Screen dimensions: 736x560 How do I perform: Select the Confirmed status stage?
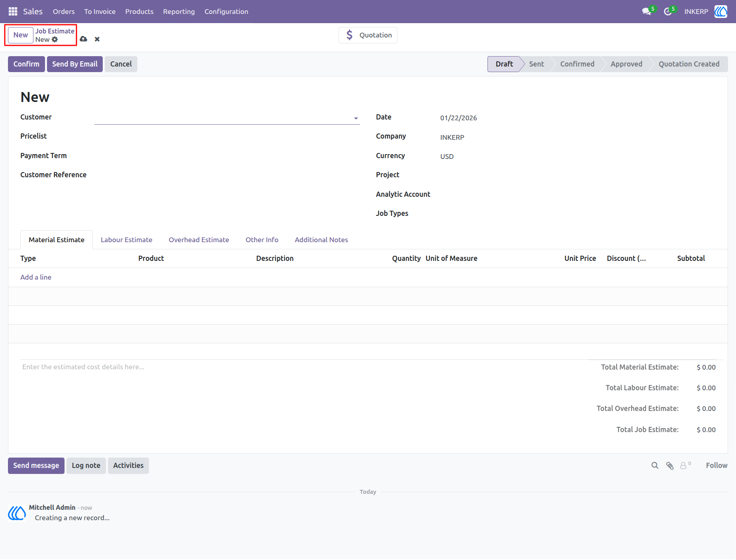577,64
